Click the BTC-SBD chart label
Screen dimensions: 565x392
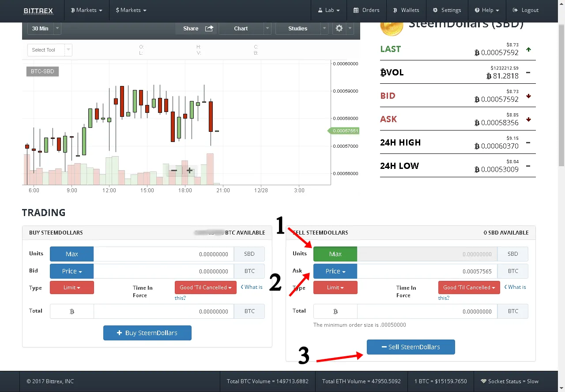click(x=42, y=71)
